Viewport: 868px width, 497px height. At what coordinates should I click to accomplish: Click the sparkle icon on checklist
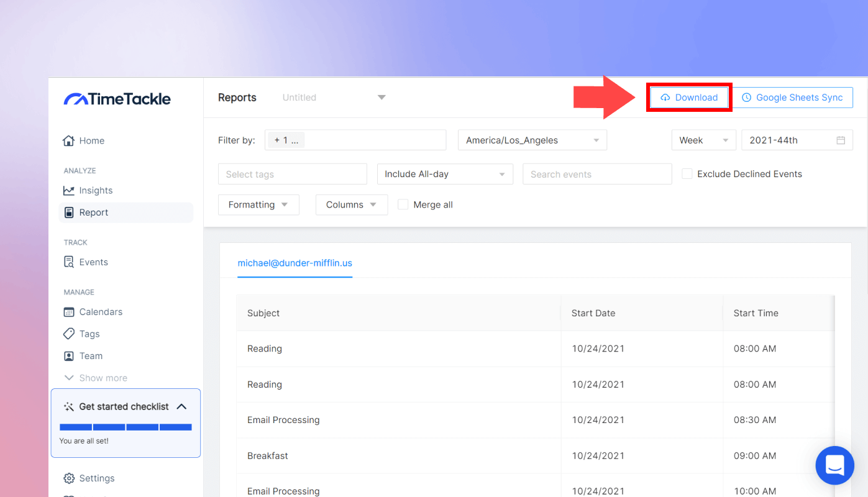coord(69,407)
